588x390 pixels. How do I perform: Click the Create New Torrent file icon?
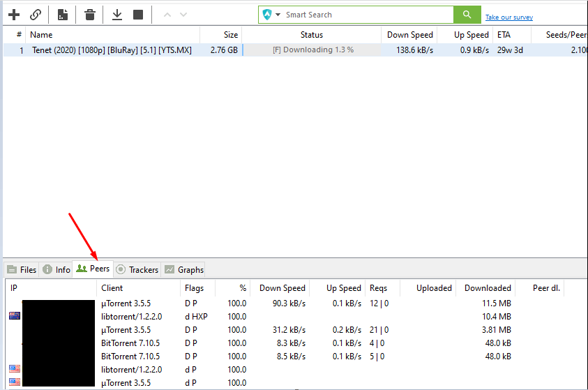63,15
